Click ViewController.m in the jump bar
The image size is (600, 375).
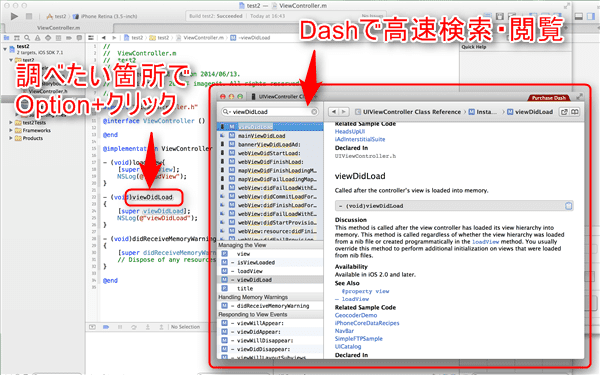coord(200,38)
